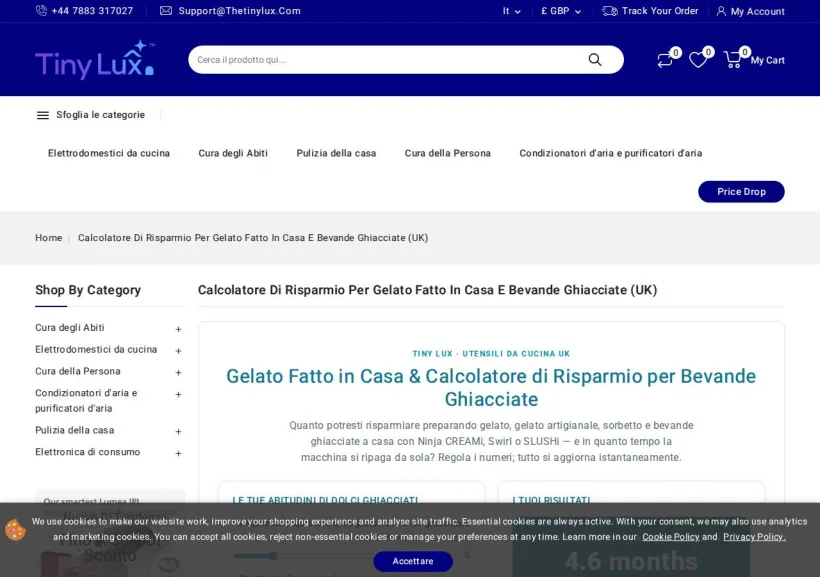820x577 pixels.
Task: Open the compare products icon
Action: 665,60
